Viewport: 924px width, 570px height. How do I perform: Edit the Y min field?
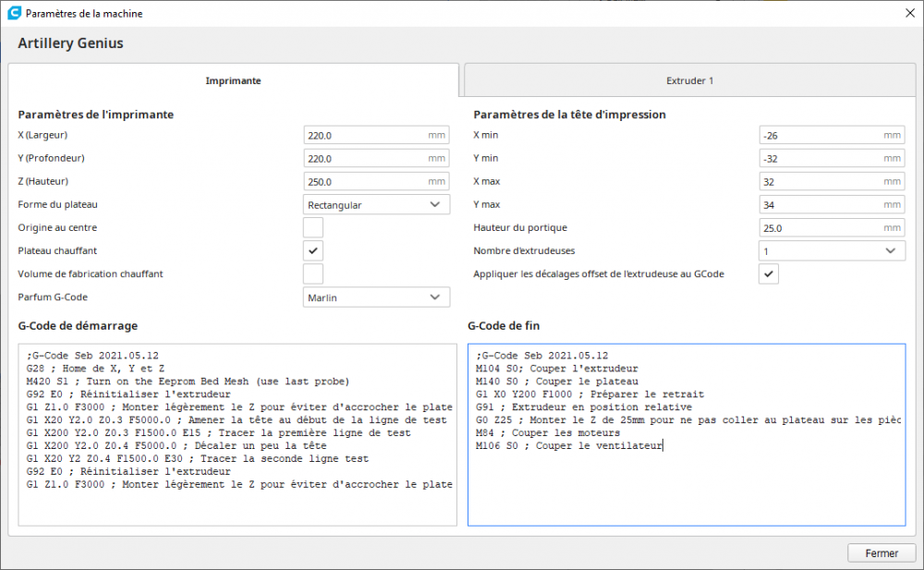(x=832, y=158)
